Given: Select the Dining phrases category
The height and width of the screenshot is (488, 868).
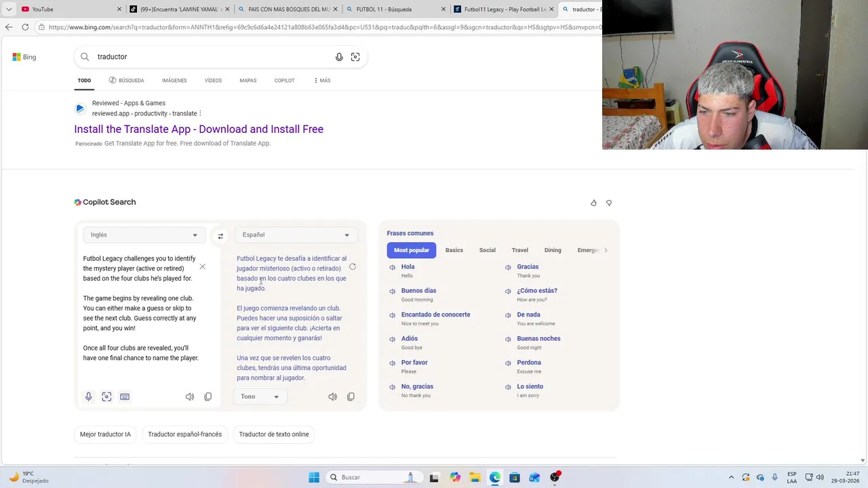Looking at the screenshot, I should pos(553,250).
